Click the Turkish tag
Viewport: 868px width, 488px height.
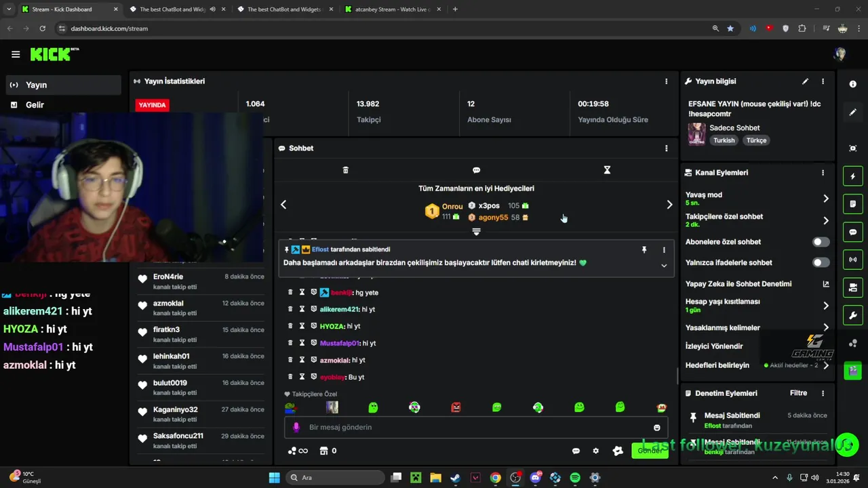pos(724,140)
